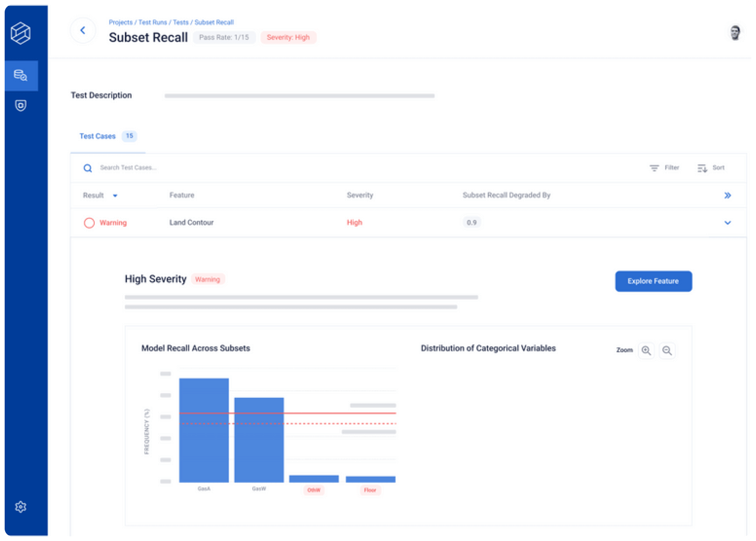Open the database search sidebar icon
The image size is (756, 541).
[x=21, y=75]
